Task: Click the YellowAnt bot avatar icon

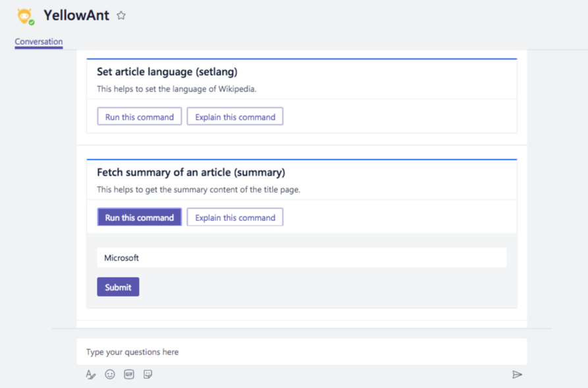Action: click(x=25, y=16)
